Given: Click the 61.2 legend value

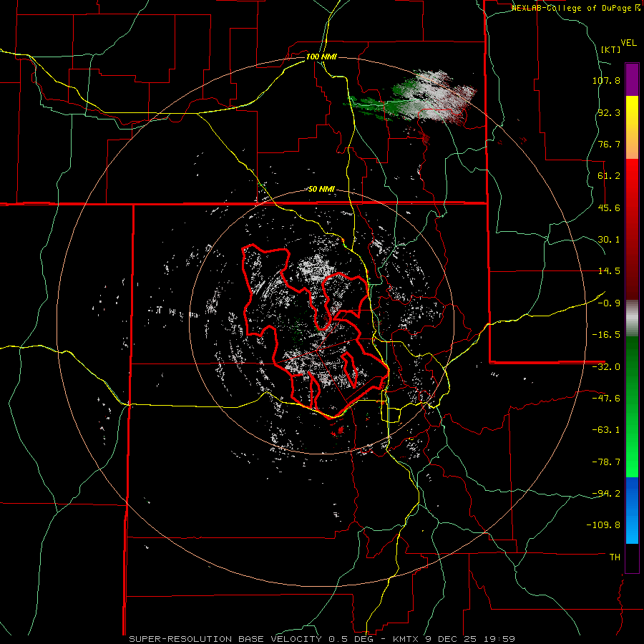Looking at the screenshot, I should [609, 176].
